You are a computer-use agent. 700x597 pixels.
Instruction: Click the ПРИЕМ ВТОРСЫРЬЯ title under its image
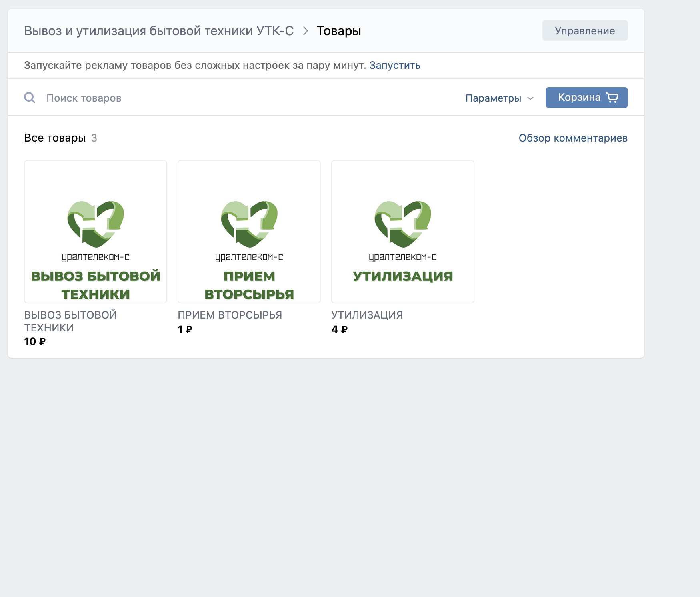click(x=230, y=315)
